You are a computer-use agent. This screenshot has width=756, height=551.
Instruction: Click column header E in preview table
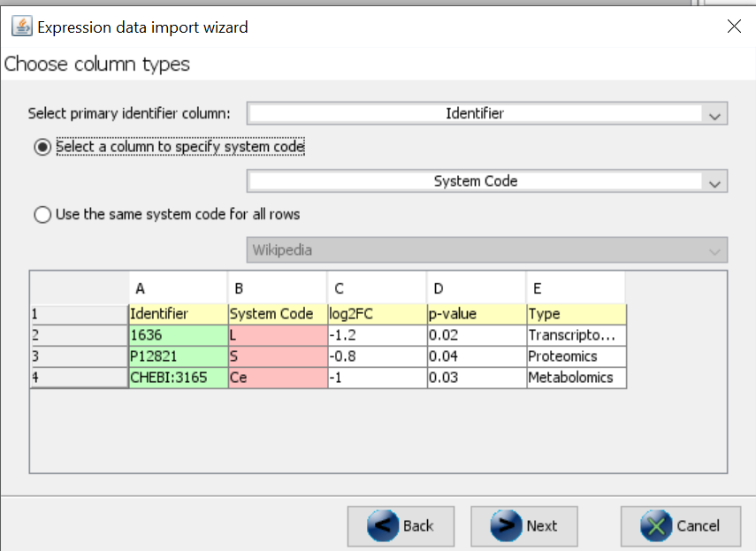[576, 288]
